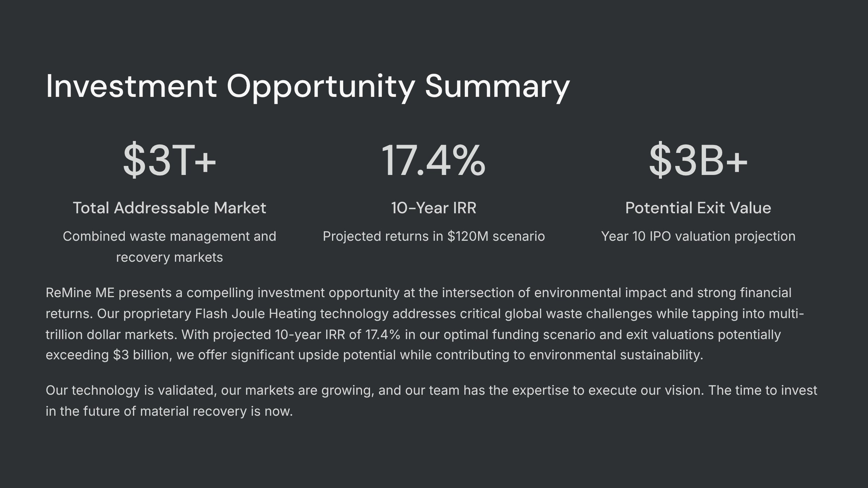
Task: Click the Flash Joule Heating technology phrase
Action: (292, 313)
